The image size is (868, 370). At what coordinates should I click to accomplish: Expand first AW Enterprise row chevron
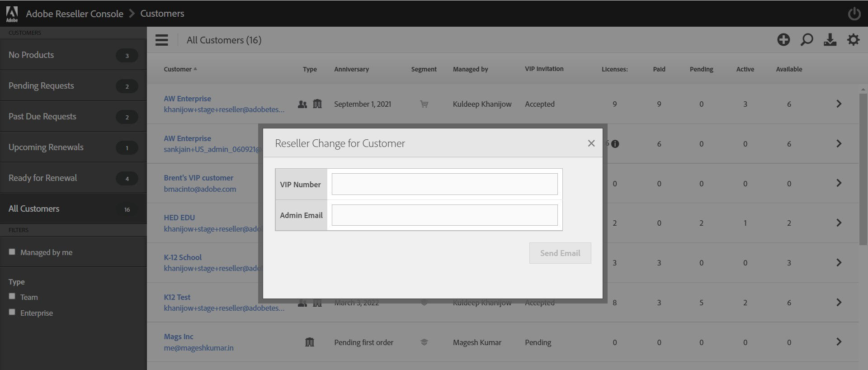pyautogui.click(x=839, y=104)
